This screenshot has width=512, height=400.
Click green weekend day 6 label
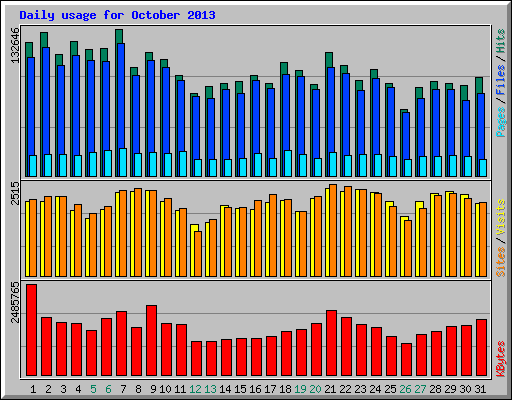click(x=108, y=389)
